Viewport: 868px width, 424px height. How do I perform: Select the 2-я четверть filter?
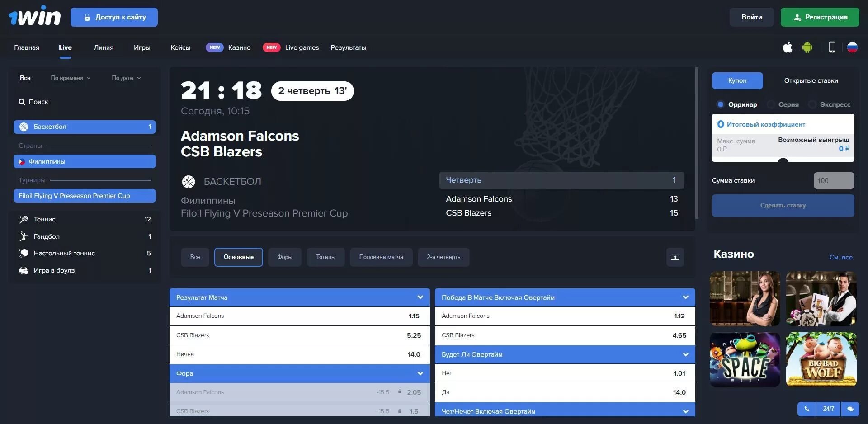pos(443,257)
